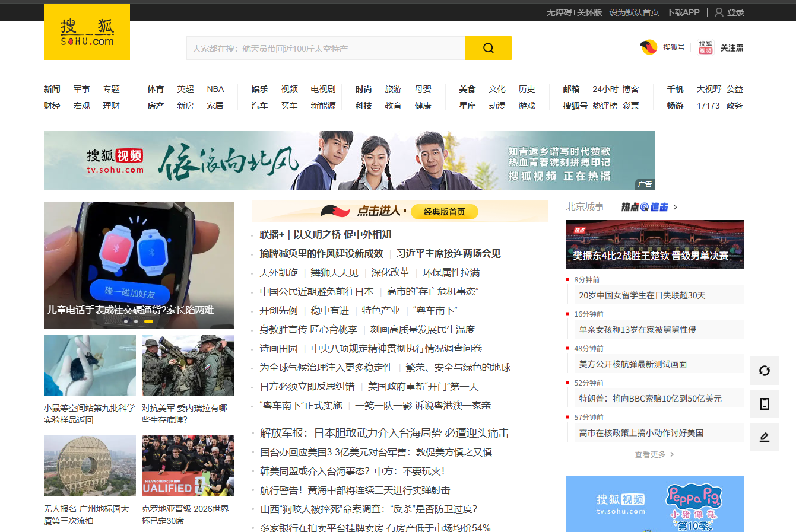
Task: Open the 依依向北风 banner ad
Action: (350, 161)
